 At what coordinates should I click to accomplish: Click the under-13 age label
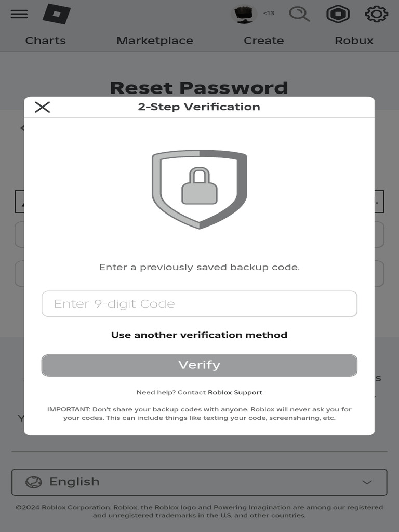tap(269, 13)
